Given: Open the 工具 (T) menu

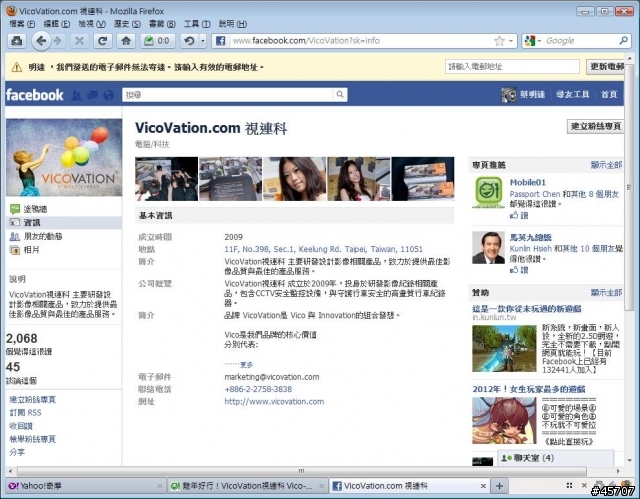Looking at the screenshot, I should point(197,24).
